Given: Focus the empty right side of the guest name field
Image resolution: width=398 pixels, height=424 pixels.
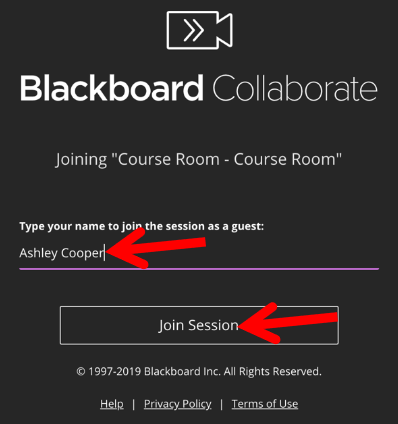Looking at the screenshot, I should pyautogui.click(x=293, y=253).
